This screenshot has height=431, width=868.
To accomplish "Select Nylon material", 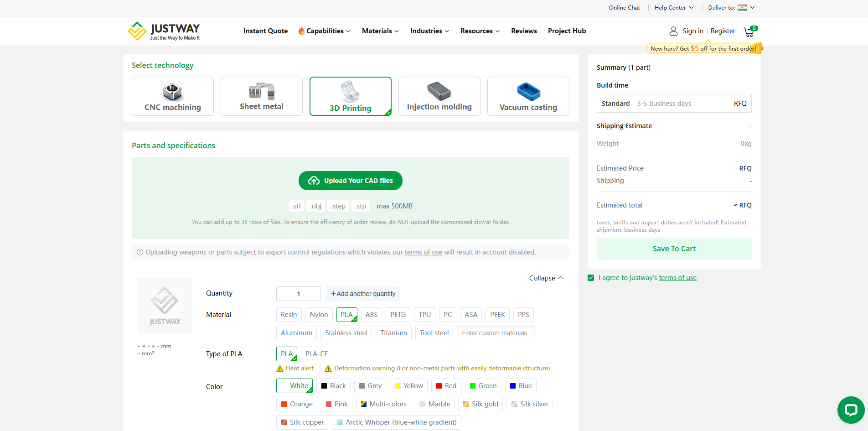I will (x=319, y=315).
